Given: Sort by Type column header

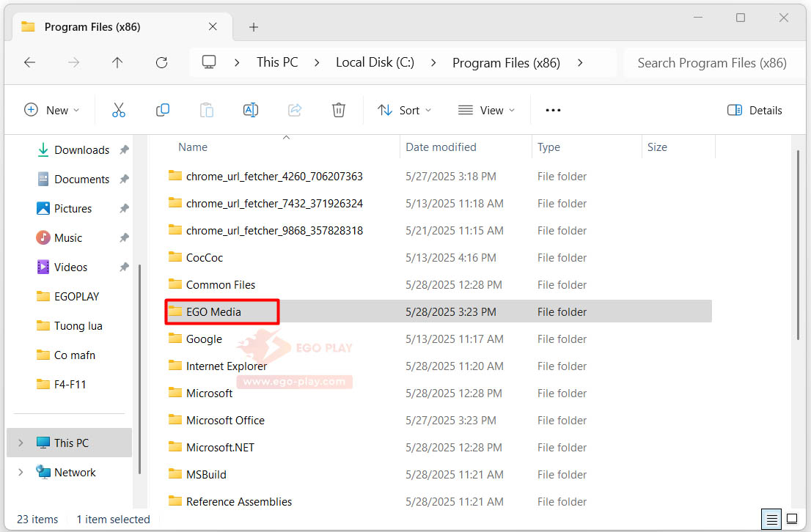Looking at the screenshot, I should click(548, 147).
